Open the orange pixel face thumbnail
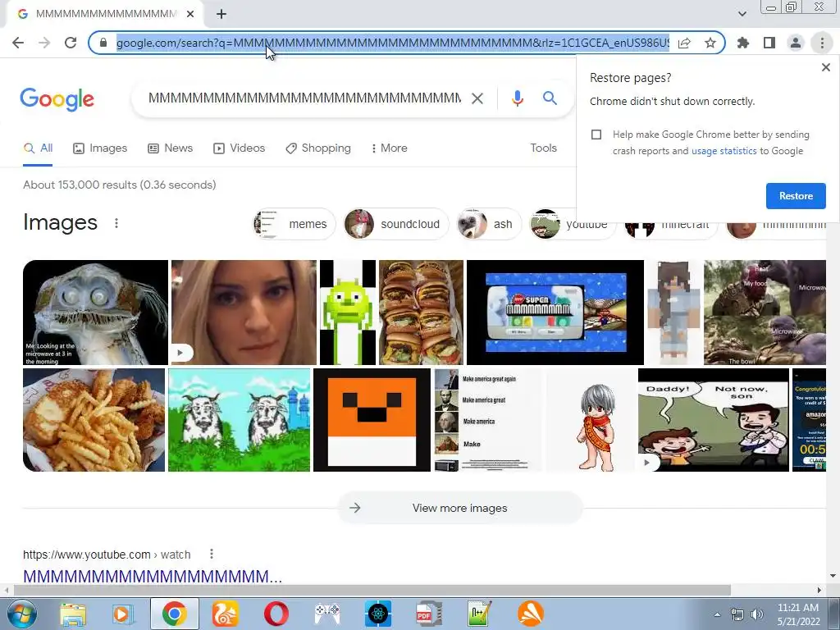This screenshot has width=840, height=630. pyautogui.click(x=372, y=420)
